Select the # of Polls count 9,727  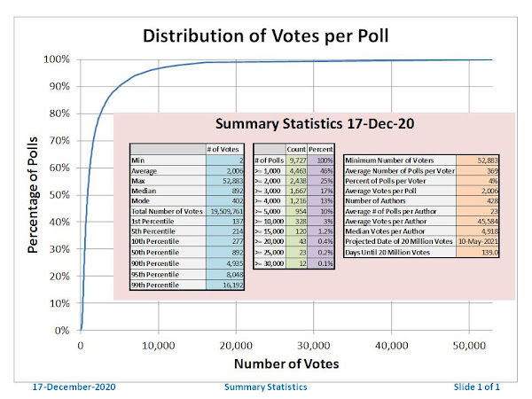click(296, 160)
